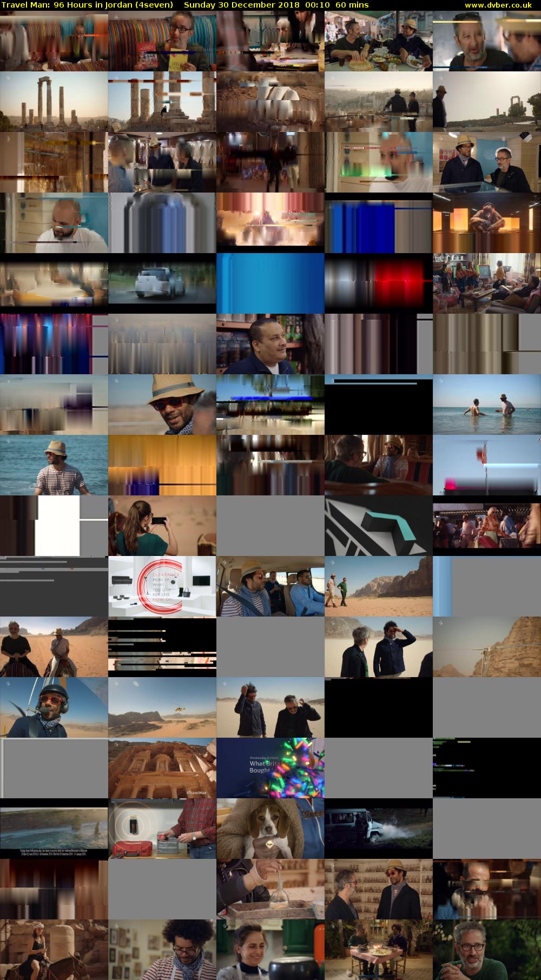This screenshot has width=541, height=980.
Task: Select thumbnail of teal and black 3D logo
Action: [379, 526]
